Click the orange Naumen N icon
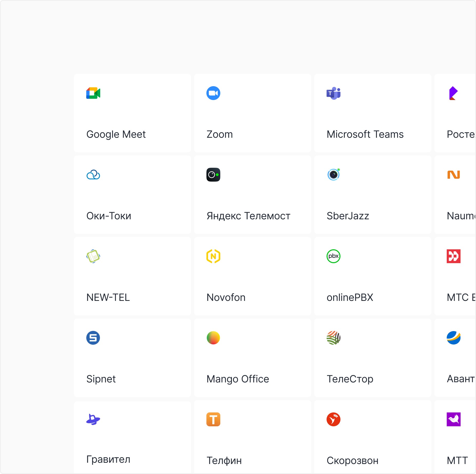476x474 pixels. click(454, 175)
